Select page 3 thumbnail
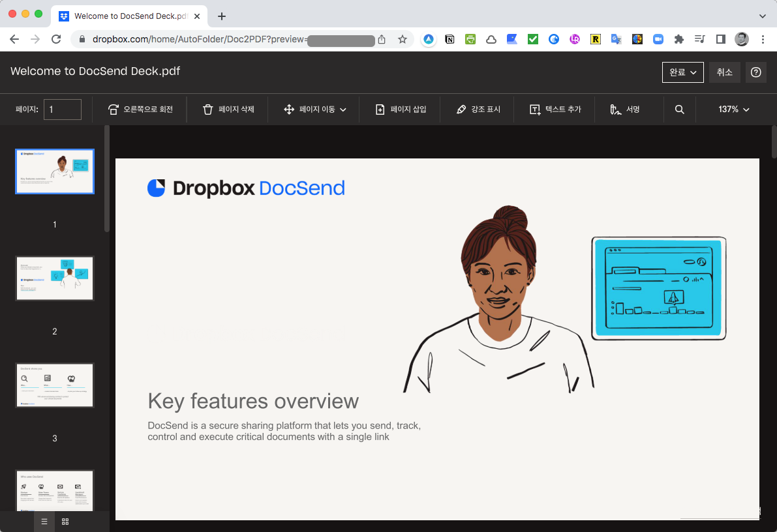 point(55,385)
